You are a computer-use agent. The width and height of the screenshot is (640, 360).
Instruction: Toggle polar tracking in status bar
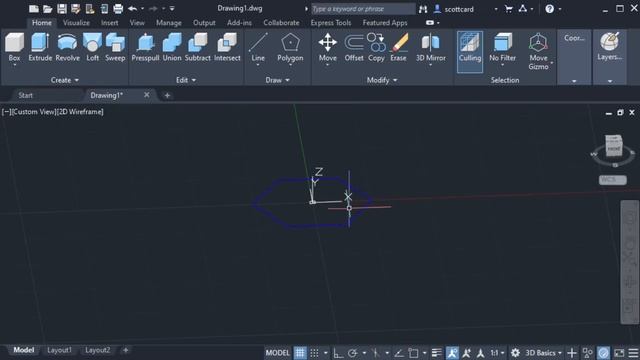coord(353,353)
